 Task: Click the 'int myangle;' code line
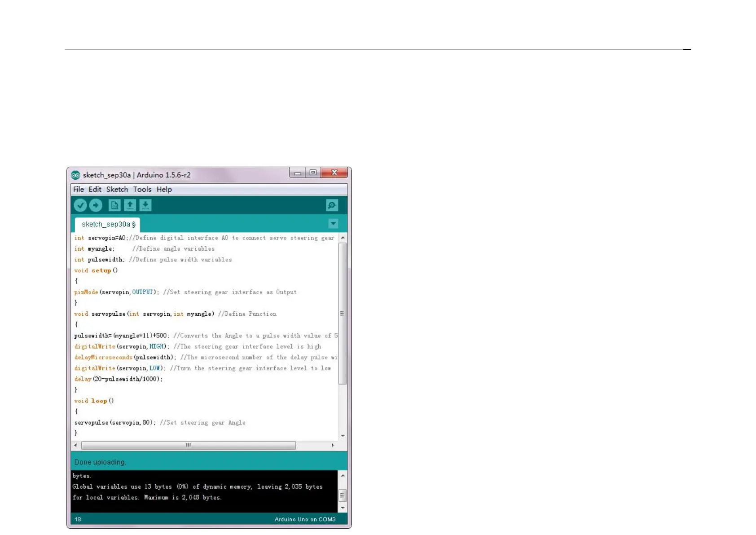145,249
